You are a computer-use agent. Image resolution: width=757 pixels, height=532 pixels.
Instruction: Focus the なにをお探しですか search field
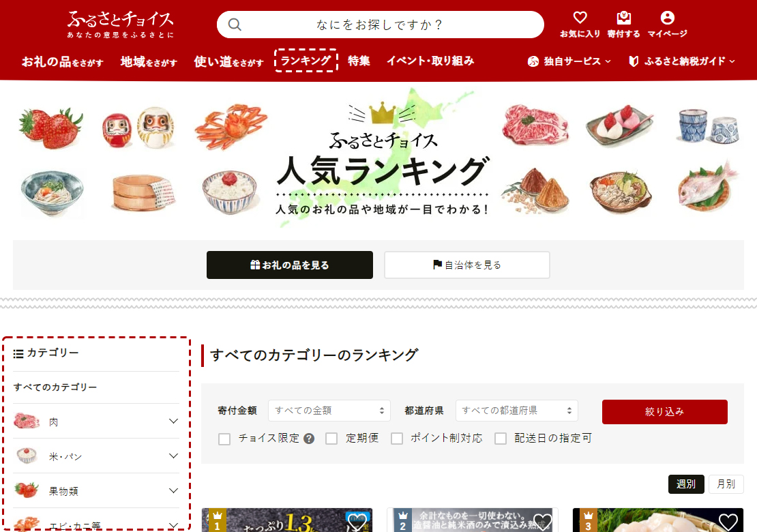point(380,25)
